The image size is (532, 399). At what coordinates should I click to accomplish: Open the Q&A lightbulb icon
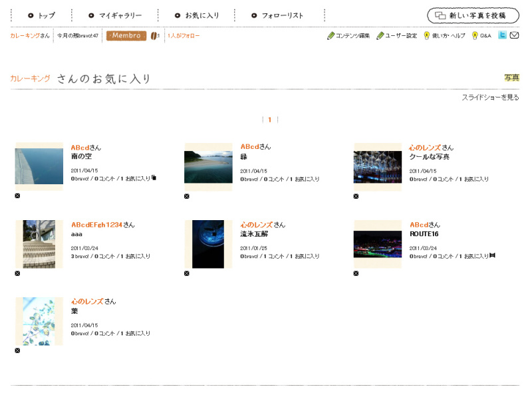coord(473,37)
